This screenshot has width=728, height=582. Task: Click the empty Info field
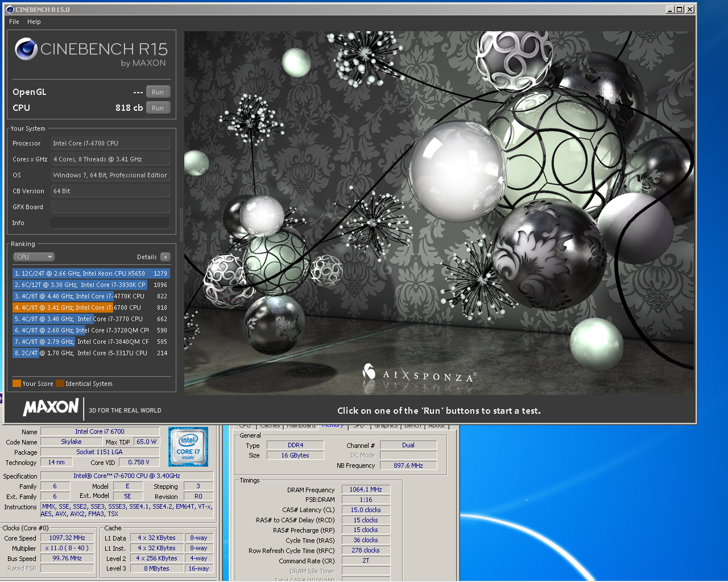(110, 223)
